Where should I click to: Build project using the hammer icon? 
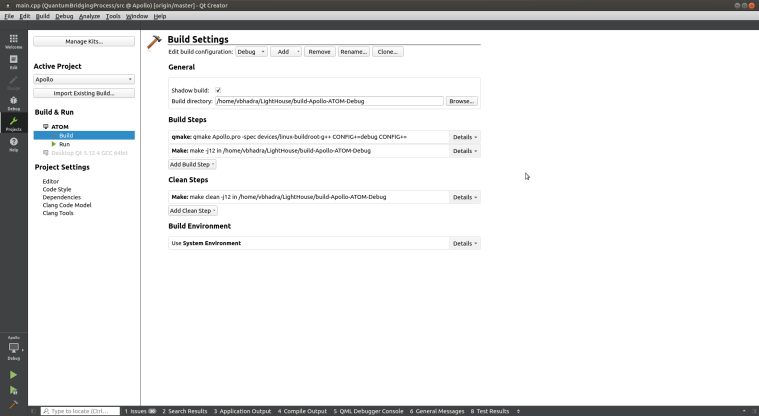pos(13,406)
